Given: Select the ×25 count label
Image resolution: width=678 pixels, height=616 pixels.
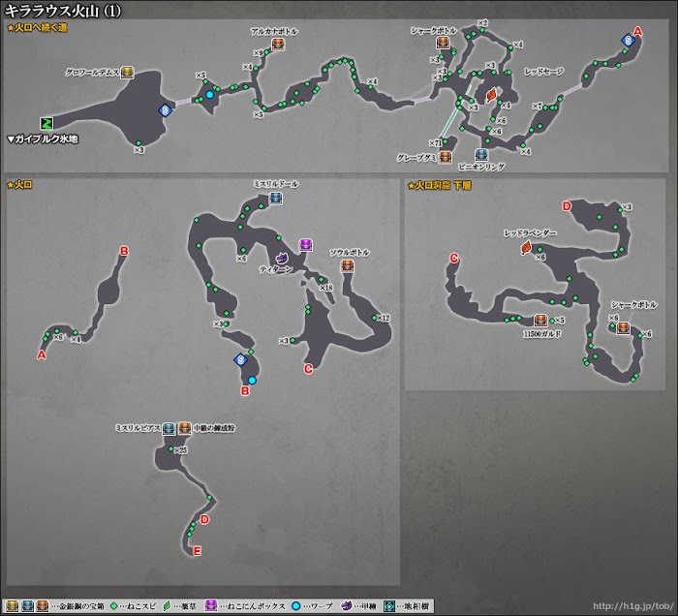Looking at the screenshot, I should 181,450.
